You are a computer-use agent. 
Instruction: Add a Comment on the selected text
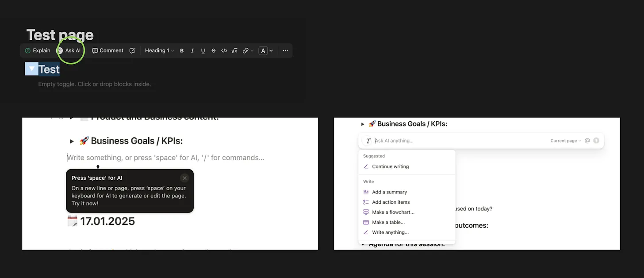pos(107,50)
